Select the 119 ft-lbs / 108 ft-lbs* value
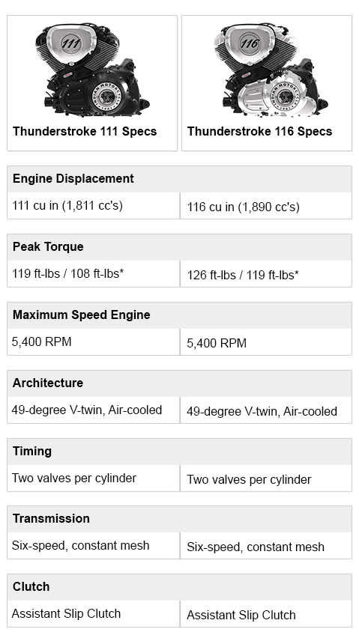The width and height of the screenshot is (359, 644). pos(68,273)
